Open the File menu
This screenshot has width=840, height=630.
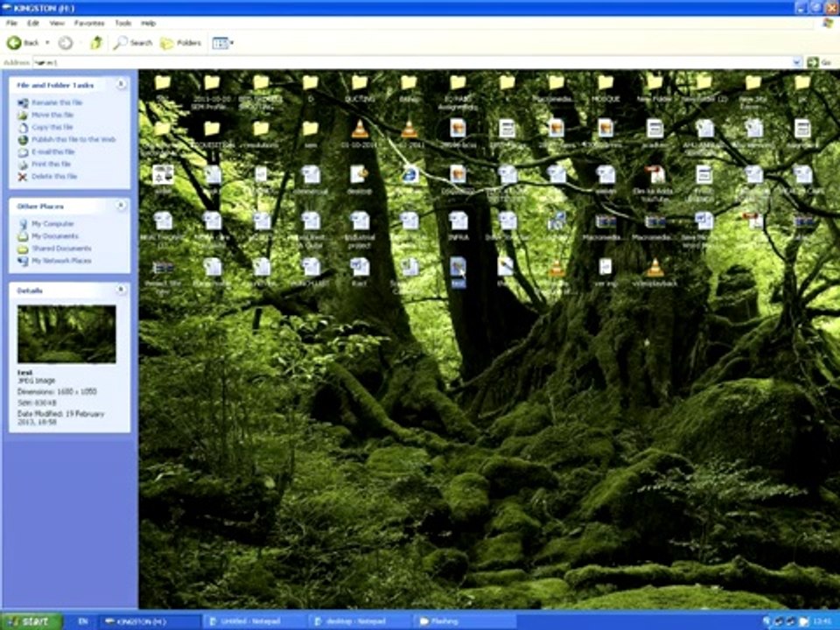click(x=11, y=23)
